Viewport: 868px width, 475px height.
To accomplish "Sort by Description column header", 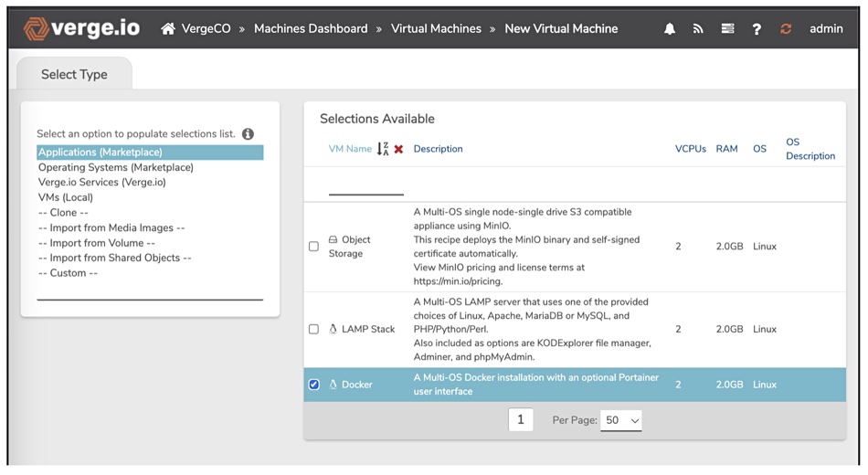I will click(438, 149).
